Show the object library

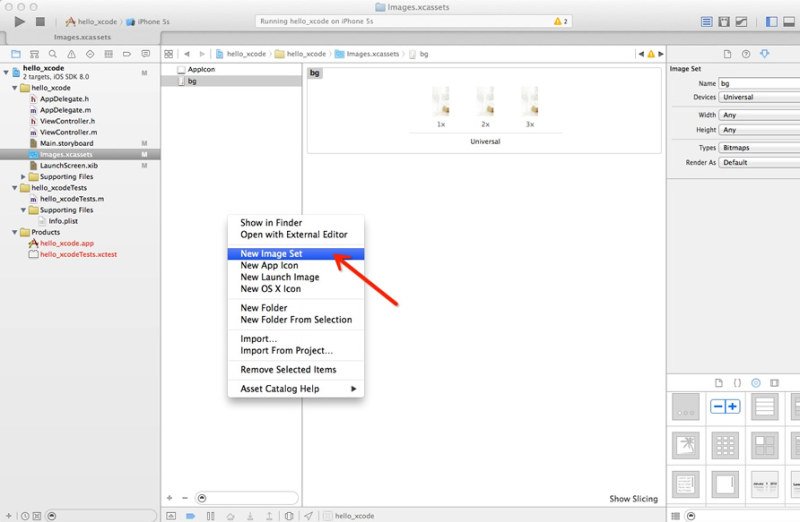pyautogui.click(x=756, y=383)
